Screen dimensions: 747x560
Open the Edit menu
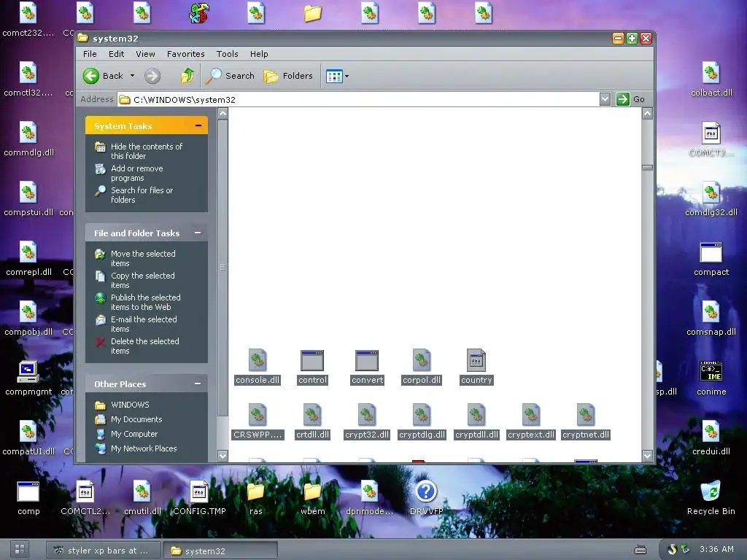116,54
